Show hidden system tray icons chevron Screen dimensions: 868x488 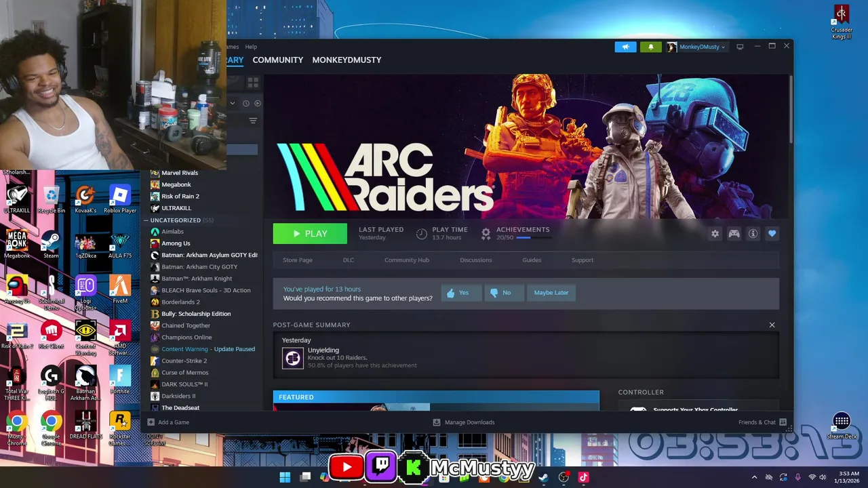pos(754,477)
